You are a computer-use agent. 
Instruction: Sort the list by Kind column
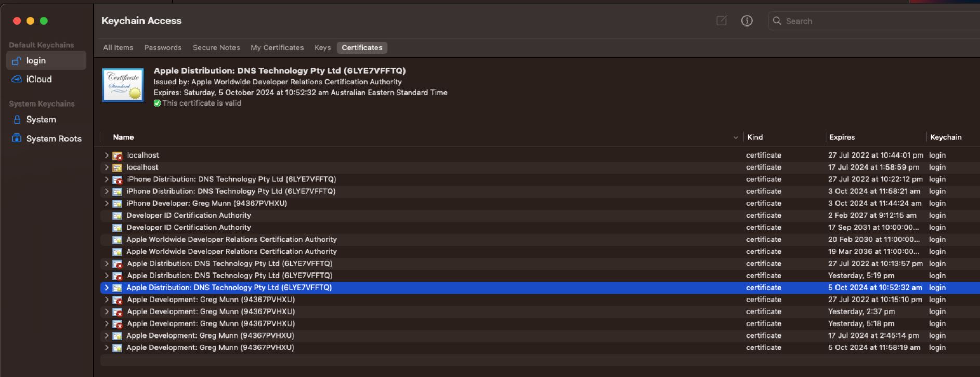click(755, 137)
